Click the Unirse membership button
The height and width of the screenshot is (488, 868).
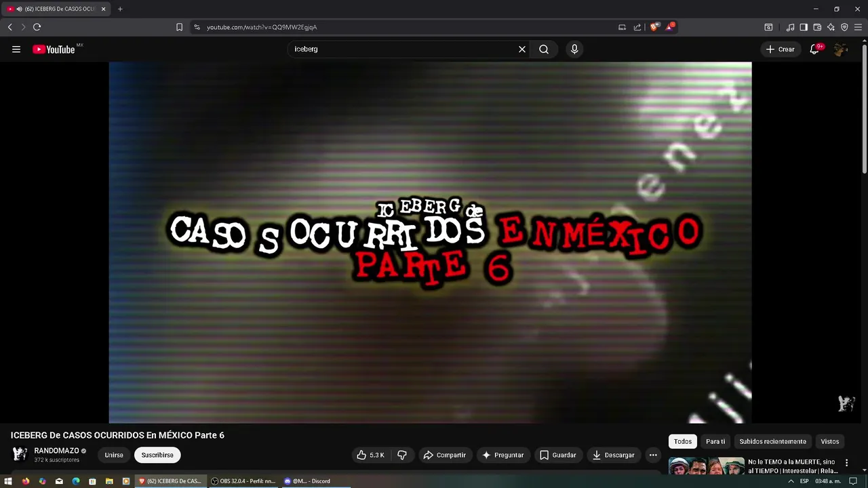[114, 455]
